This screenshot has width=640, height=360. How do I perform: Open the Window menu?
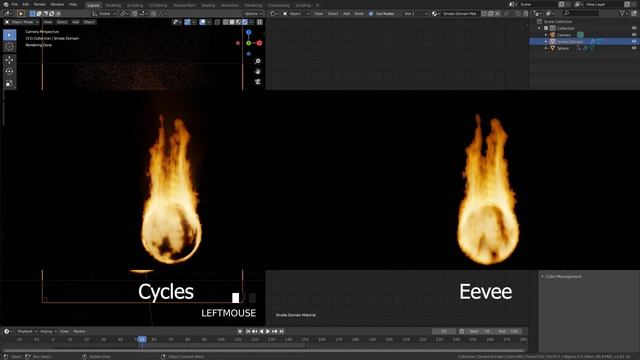[x=57, y=4]
